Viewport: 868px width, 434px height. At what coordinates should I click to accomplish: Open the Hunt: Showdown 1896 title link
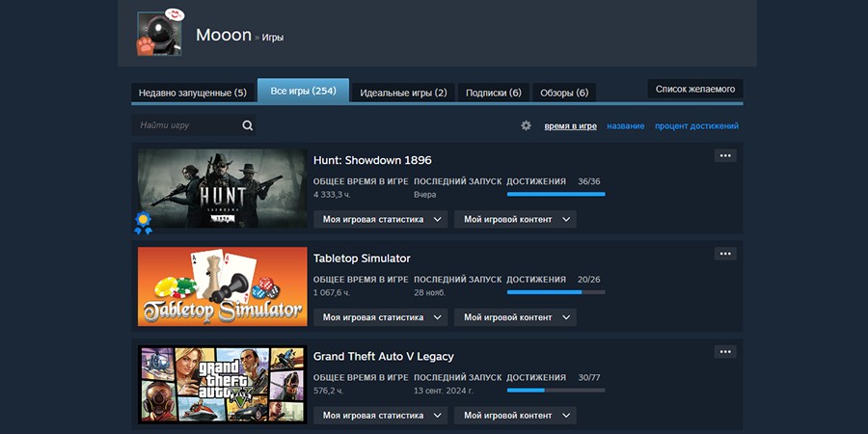[372, 160]
